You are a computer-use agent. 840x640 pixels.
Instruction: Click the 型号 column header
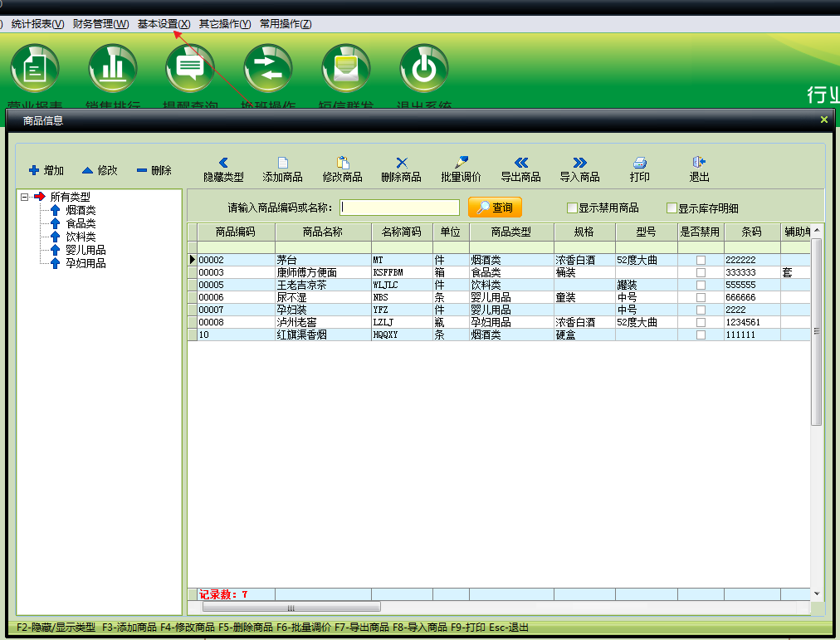pyautogui.click(x=646, y=232)
